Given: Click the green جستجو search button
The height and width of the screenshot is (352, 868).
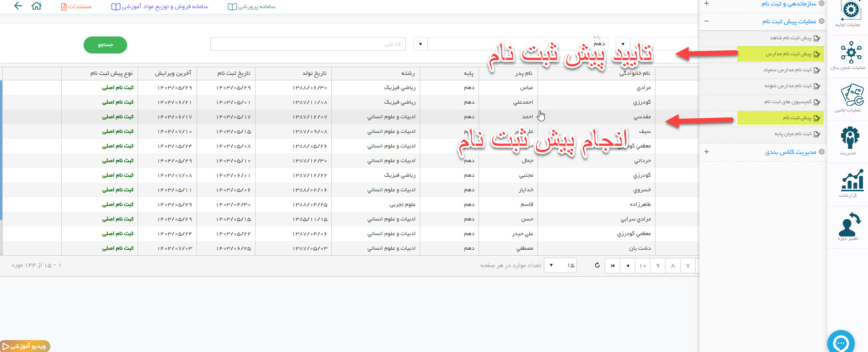Looking at the screenshot, I should click(x=105, y=45).
